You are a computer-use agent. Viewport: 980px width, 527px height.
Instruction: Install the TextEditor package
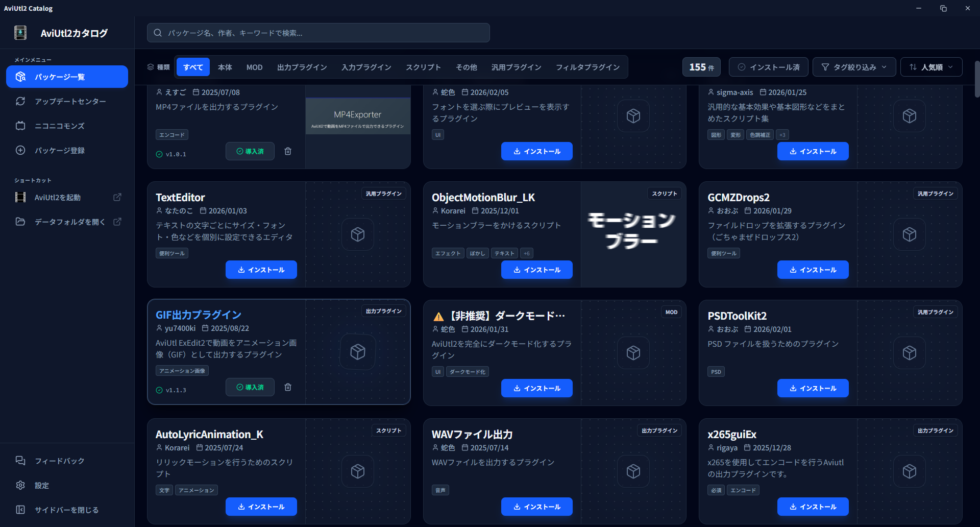click(261, 270)
